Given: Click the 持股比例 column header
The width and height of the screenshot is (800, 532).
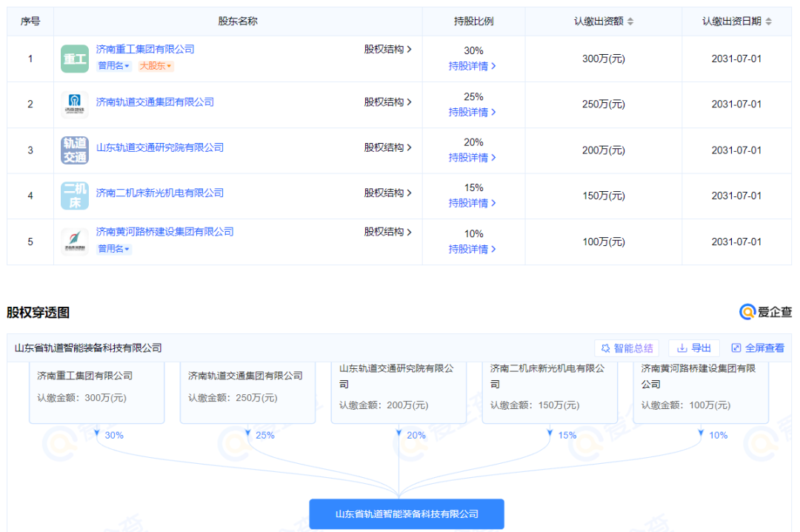Looking at the screenshot, I should pyautogui.click(x=473, y=21).
